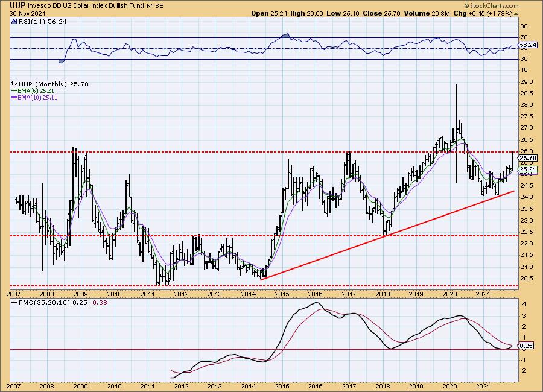
Task: Click the 10 level on RSI axis
Action: click(524, 69)
